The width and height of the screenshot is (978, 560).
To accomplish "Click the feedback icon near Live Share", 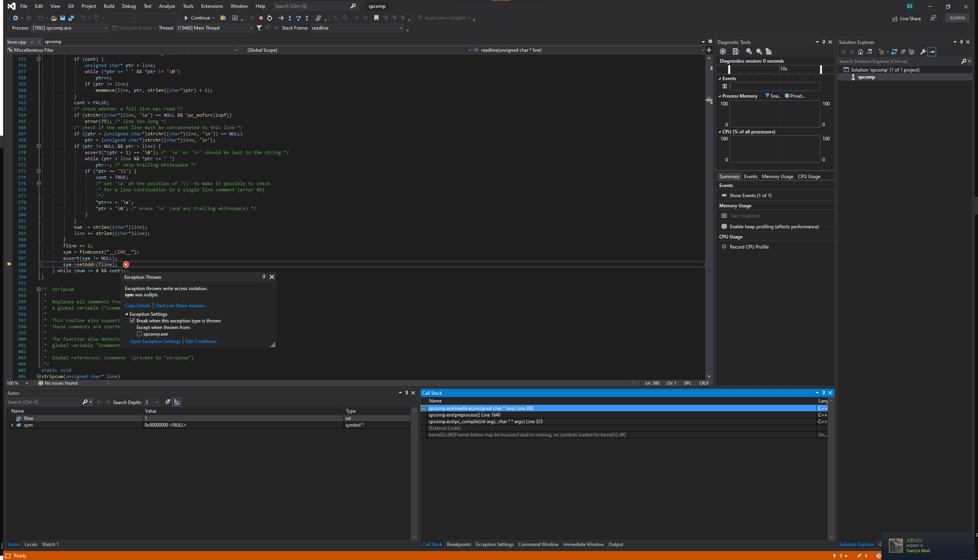I will pos(933,18).
